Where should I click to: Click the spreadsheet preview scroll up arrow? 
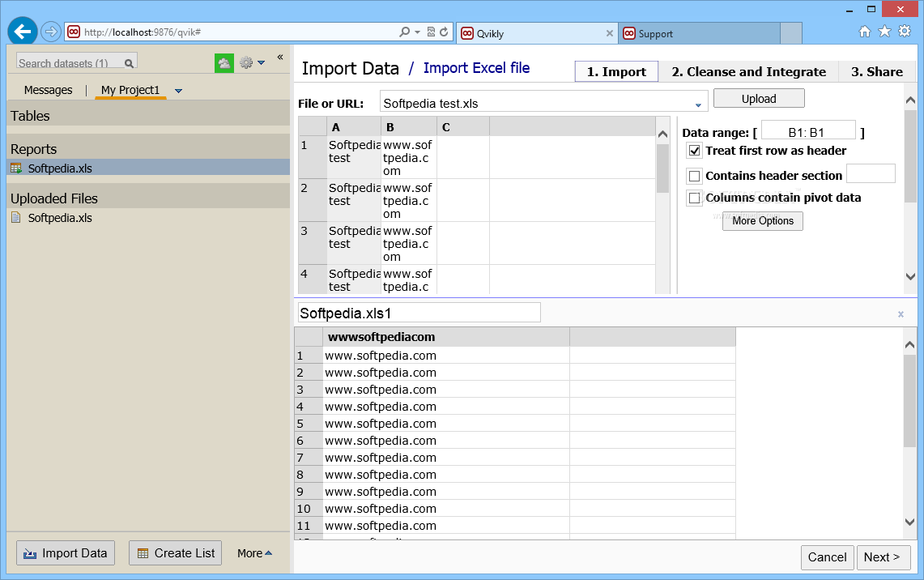[x=662, y=134]
